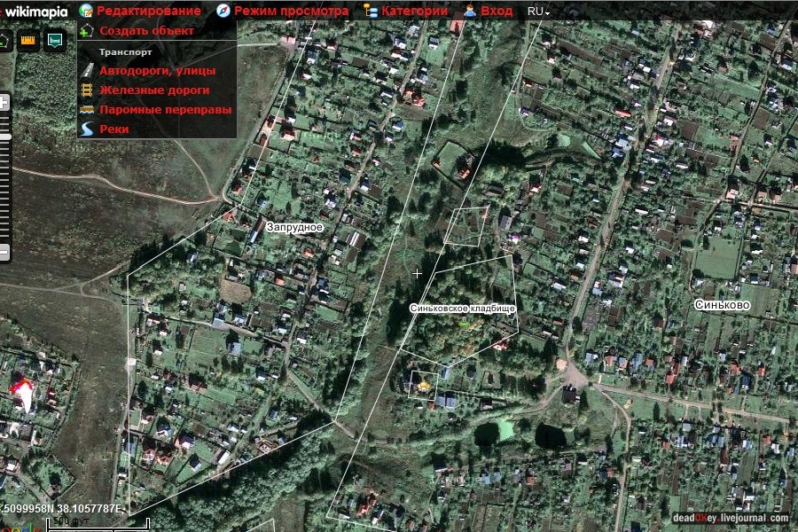The width and height of the screenshot is (798, 532).
Task: Select the yellow ruler measurement tool
Action: (28, 41)
